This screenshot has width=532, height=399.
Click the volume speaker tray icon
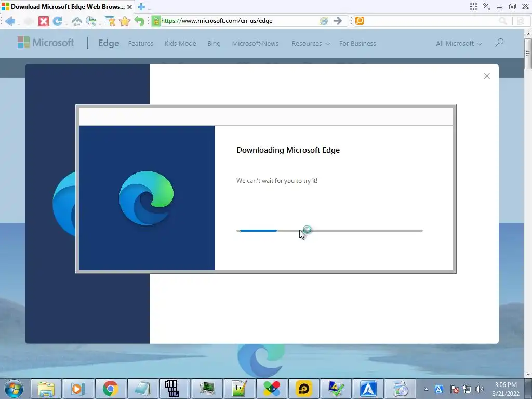[480, 389]
